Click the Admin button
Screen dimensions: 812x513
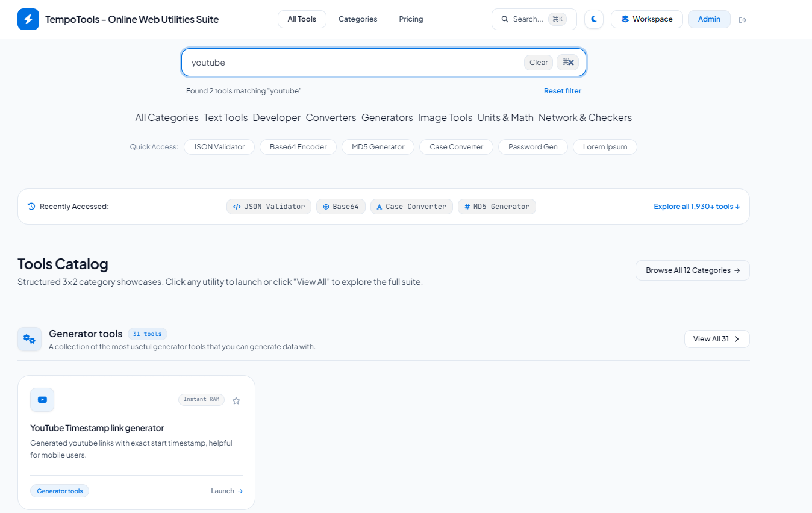[709, 19]
